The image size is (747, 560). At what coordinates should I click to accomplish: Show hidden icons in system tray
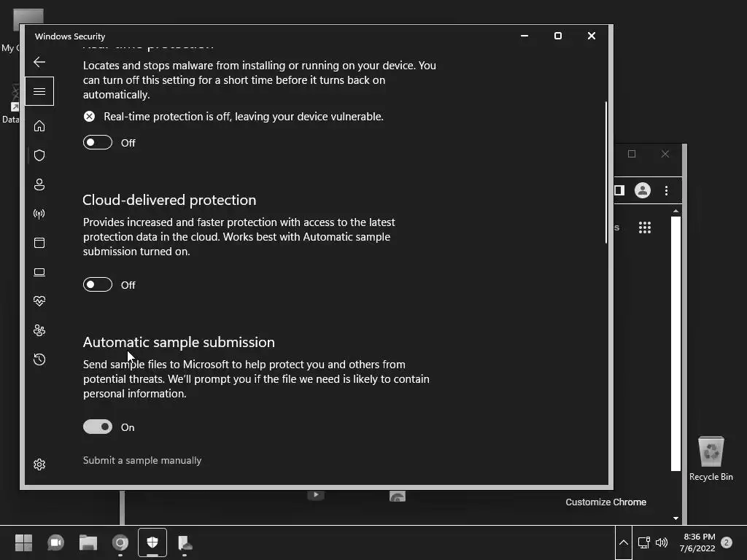point(624,542)
